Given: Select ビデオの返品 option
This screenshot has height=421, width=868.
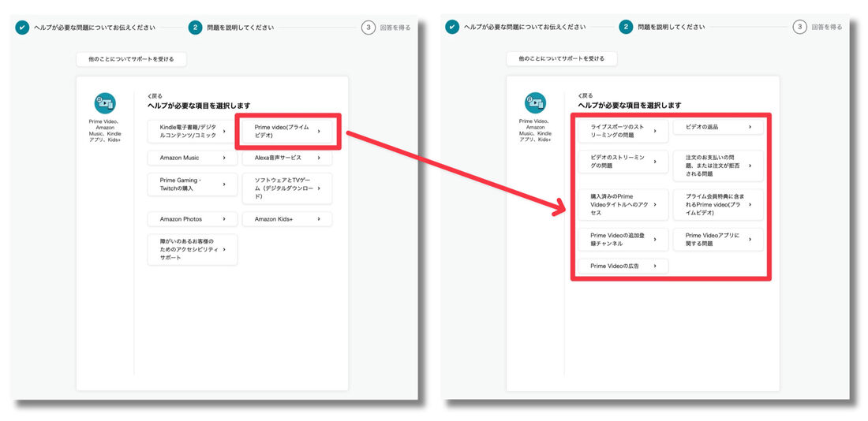Looking at the screenshot, I should [x=718, y=127].
